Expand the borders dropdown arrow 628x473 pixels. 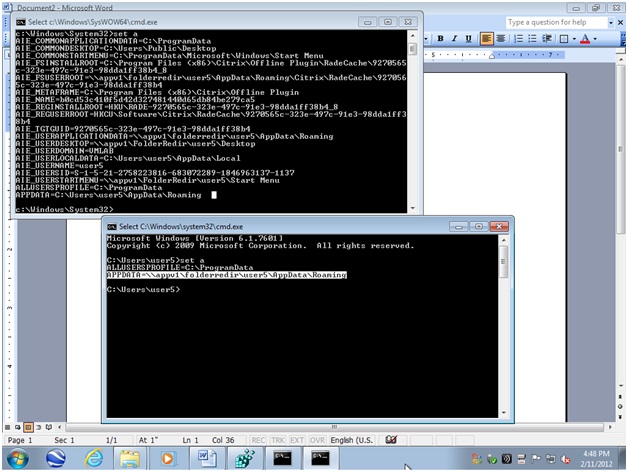click(576, 38)
